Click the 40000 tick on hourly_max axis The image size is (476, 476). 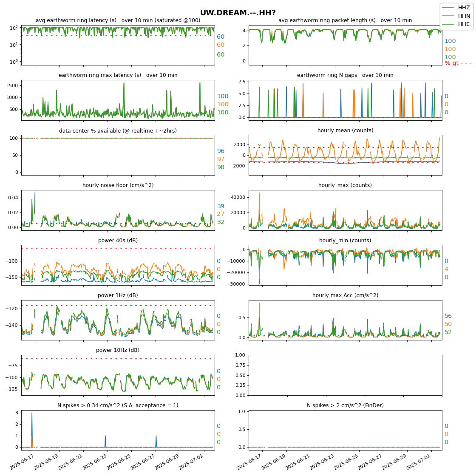[238, 197]
